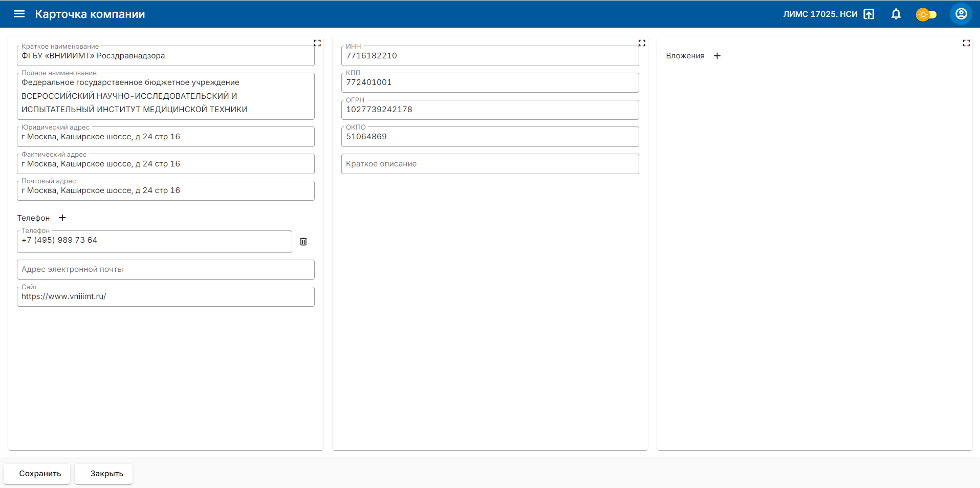This screenshot has width=980, height=488.
Task: Click the notifications bell icon
Action: pyautogui.click(x=896, y=14)
